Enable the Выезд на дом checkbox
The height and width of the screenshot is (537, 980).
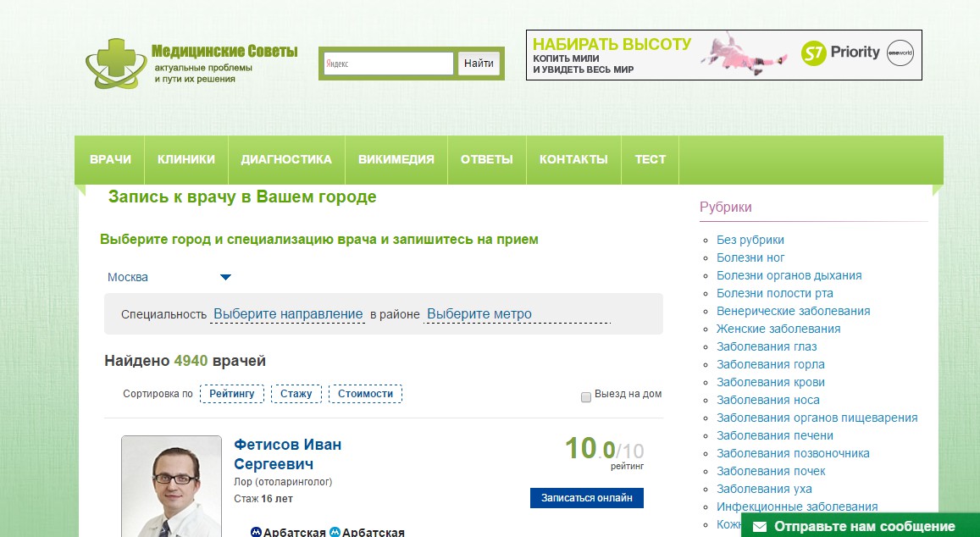coord(585,397)
